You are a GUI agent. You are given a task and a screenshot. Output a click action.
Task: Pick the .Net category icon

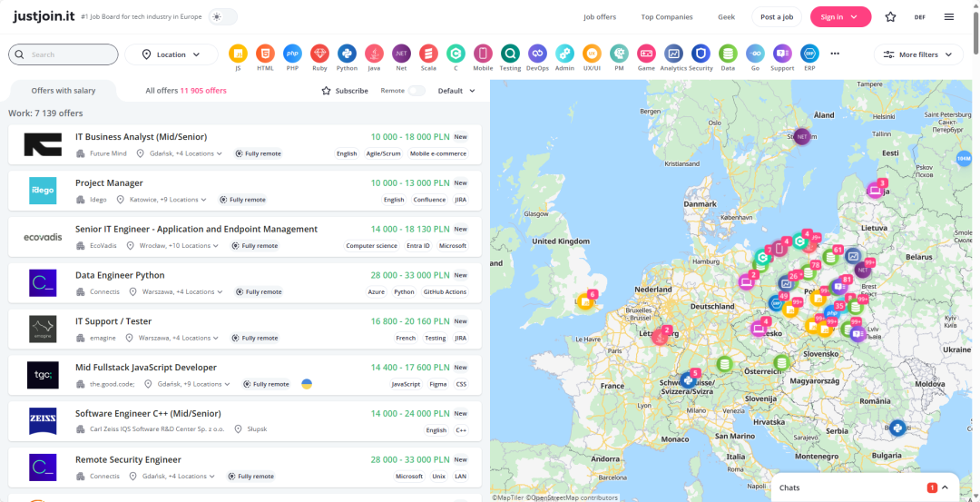pos(401,54)
